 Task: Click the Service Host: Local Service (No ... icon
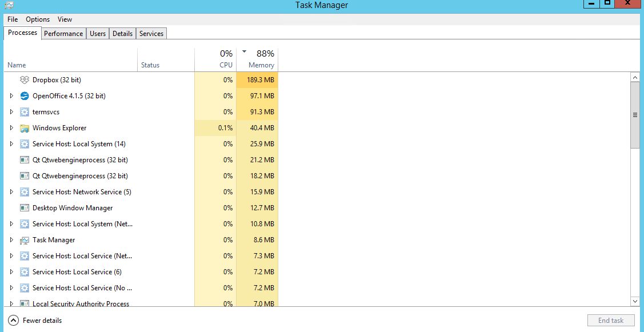click(25, 288)
